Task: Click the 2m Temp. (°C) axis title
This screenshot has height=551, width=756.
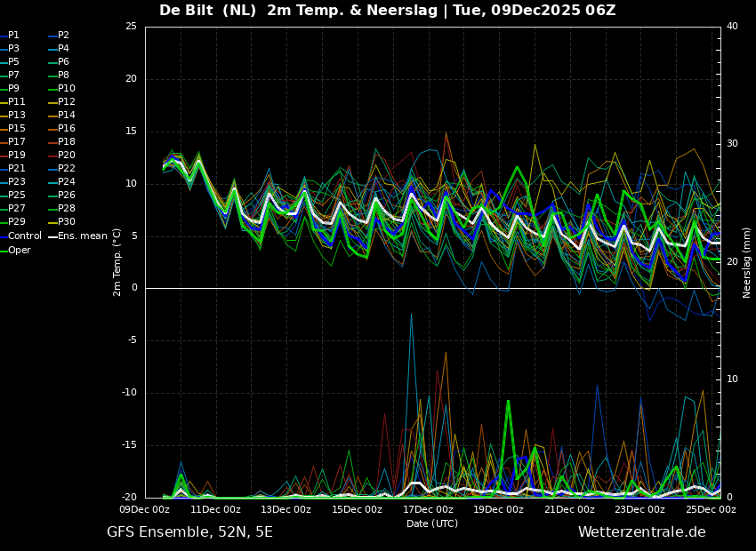Action: coord(117,262)
